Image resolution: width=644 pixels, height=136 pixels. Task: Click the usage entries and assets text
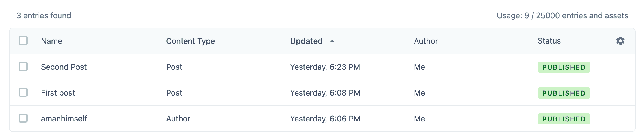(x=562, y=15)
